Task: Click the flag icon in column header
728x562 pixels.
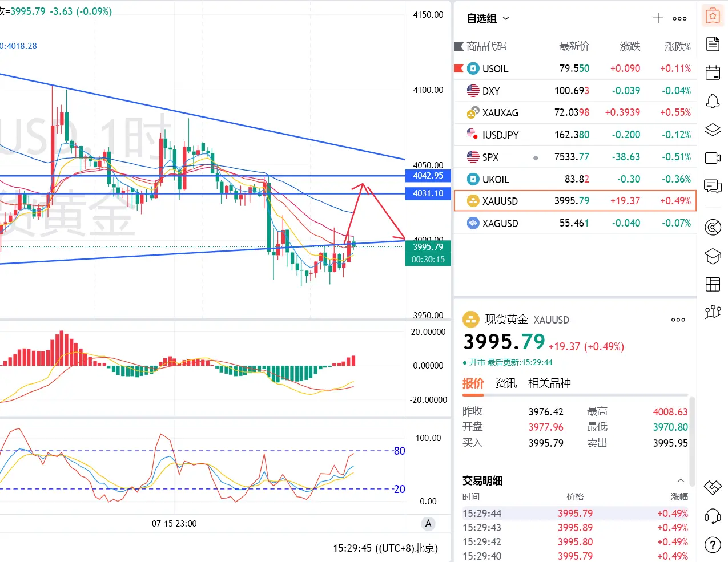Action: click(x=458, y=46)
